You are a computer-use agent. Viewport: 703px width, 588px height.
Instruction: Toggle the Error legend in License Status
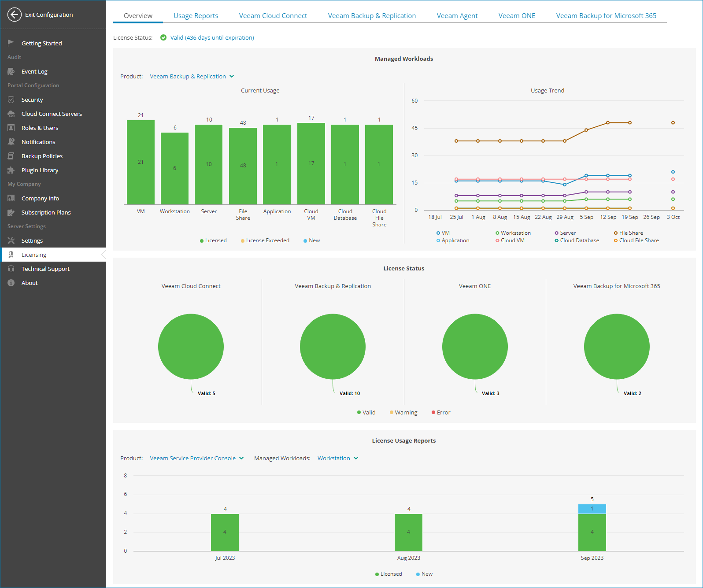coord(441,412)
